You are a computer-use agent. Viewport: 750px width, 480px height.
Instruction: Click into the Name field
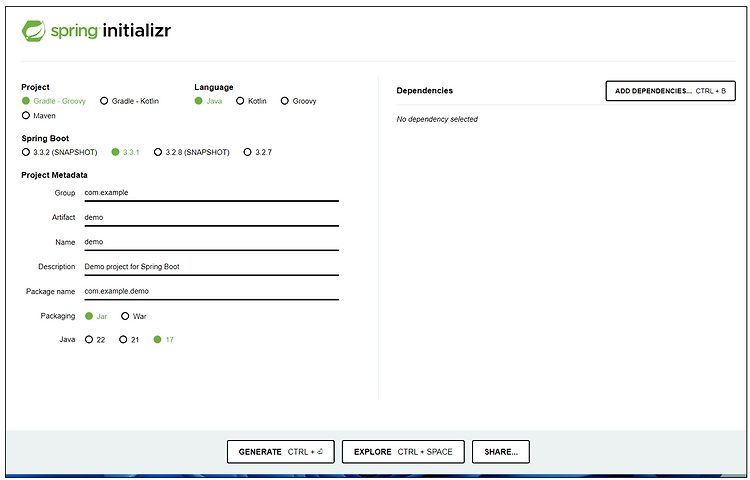click(211, 242)
